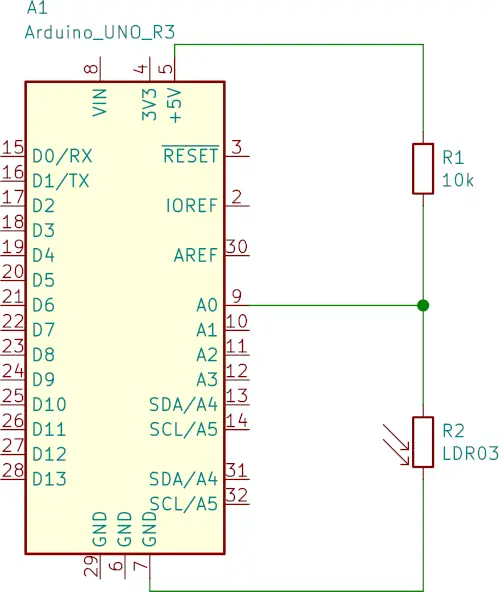Click pin number 4 above 3V3
This screenshot has width=500, height=592.
141,69
